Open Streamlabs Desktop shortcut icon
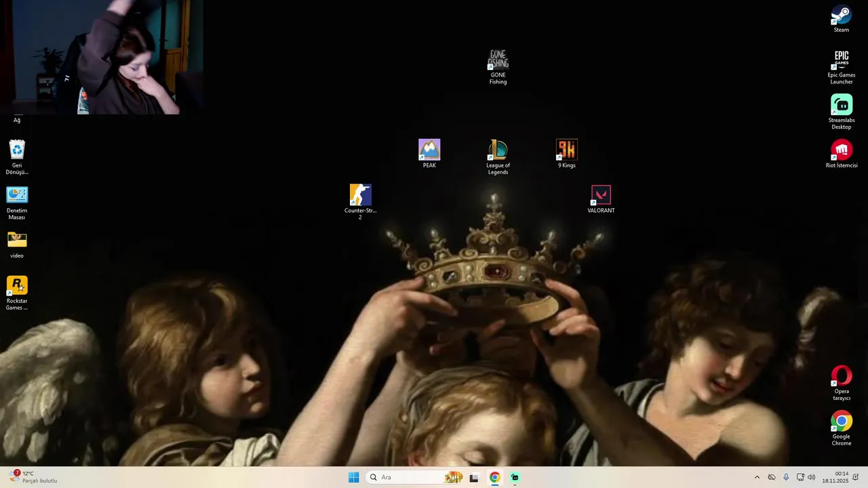 tap(842, 112)
